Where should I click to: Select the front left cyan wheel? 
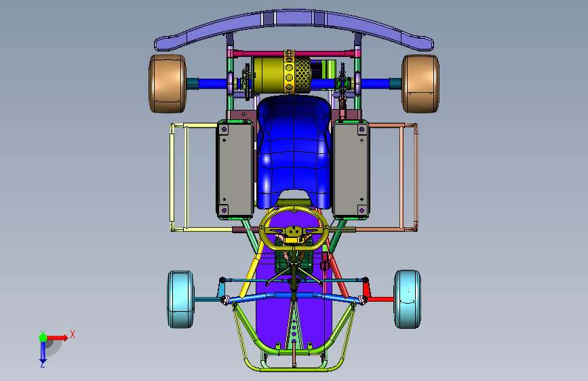pos(181,299)
